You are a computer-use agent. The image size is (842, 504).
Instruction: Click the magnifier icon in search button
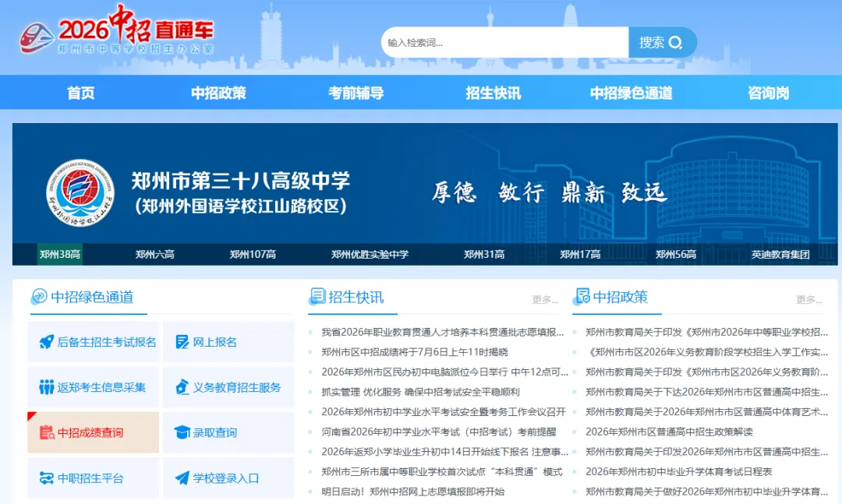coord(675,42)
